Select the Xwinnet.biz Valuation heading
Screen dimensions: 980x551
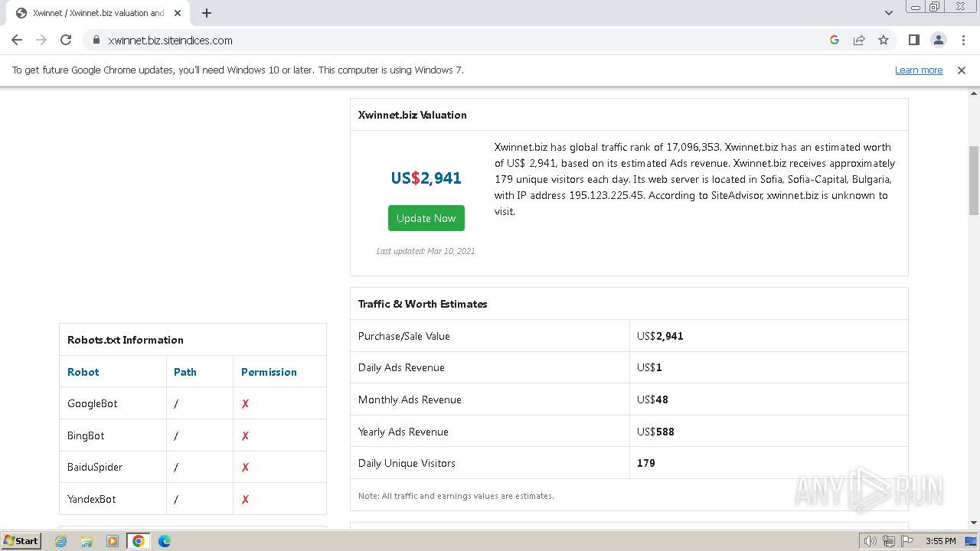pyautogui.click(x=413, y=115)
